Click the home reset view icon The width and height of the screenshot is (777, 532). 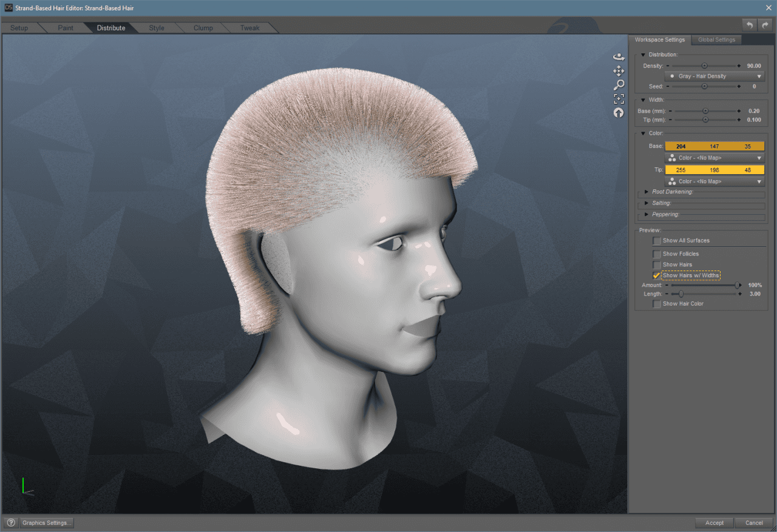pyautogui.click(x=619, y=112)
